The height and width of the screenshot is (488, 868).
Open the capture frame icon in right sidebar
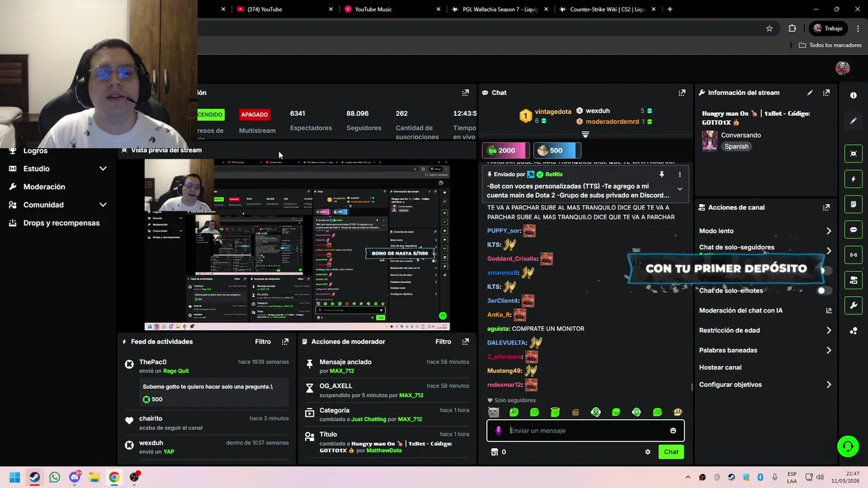(x=853, y=154)
